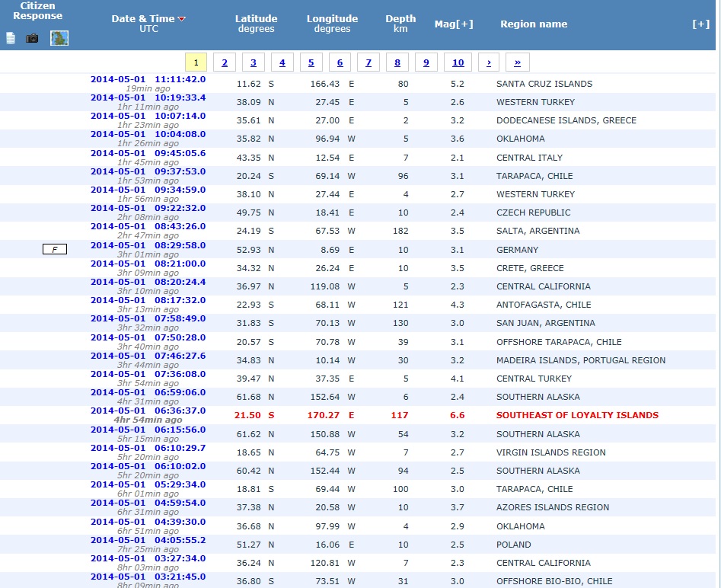Click the questionnaire document icon in header
Screen dimensions: 721x588
click(x=11, y=38)
